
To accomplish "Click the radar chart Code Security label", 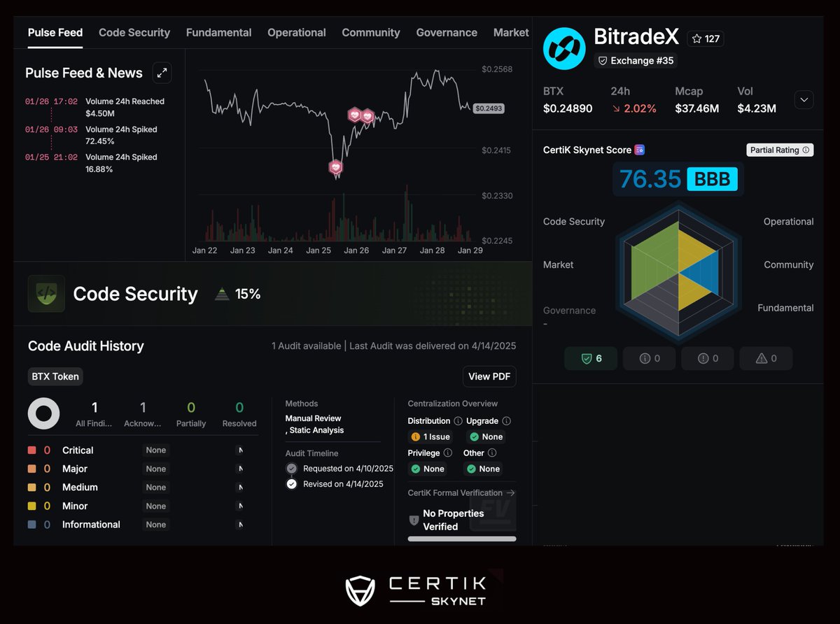I will pyautogui.click(x=574, y=222).
